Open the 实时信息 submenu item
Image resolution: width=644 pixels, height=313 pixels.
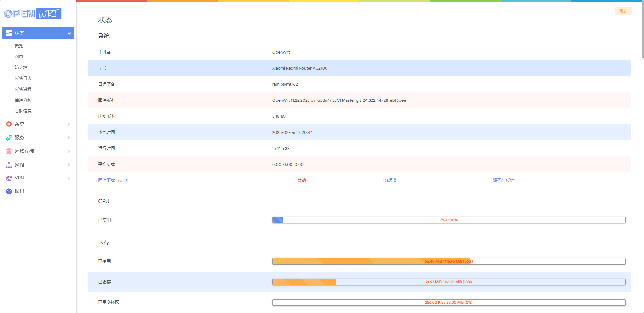[x=23, y=111]
